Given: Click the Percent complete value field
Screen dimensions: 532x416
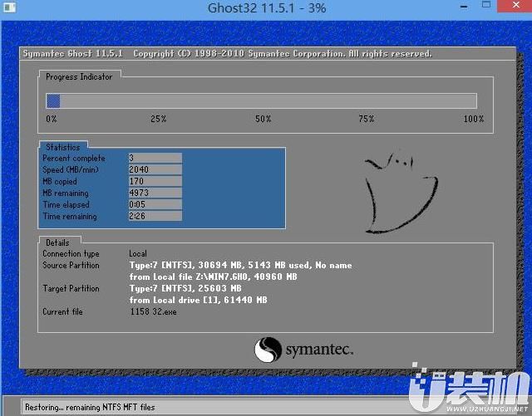Looking at the screenshot, I should click(155, 158).
